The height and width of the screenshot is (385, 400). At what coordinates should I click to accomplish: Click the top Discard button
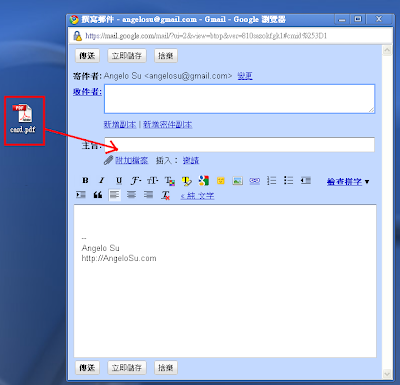click(166, 56)
